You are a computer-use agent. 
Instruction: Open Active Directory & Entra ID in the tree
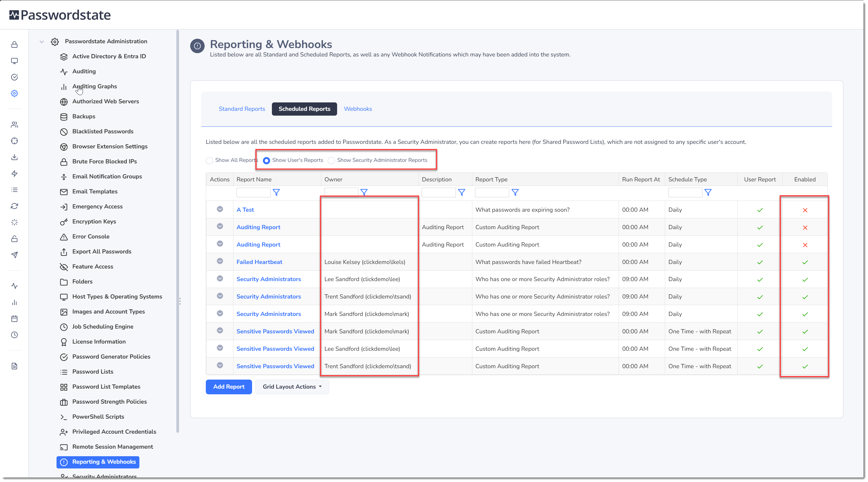(x=109, y=56)
